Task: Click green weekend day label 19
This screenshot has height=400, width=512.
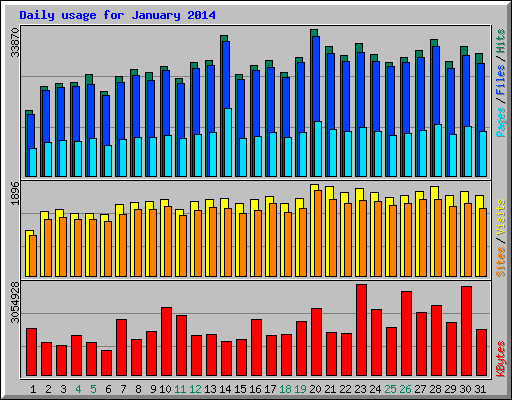Action: 300,389
